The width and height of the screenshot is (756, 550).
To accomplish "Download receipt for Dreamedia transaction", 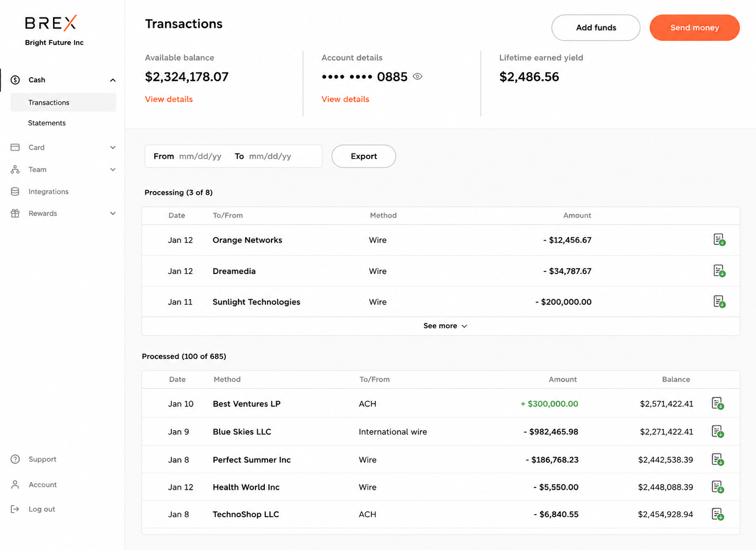I will pos(719,271).
